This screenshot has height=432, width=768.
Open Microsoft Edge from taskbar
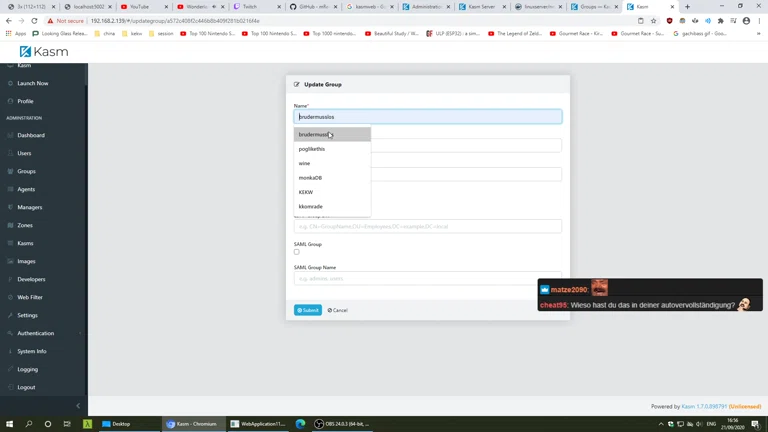(x=300, y=424)
